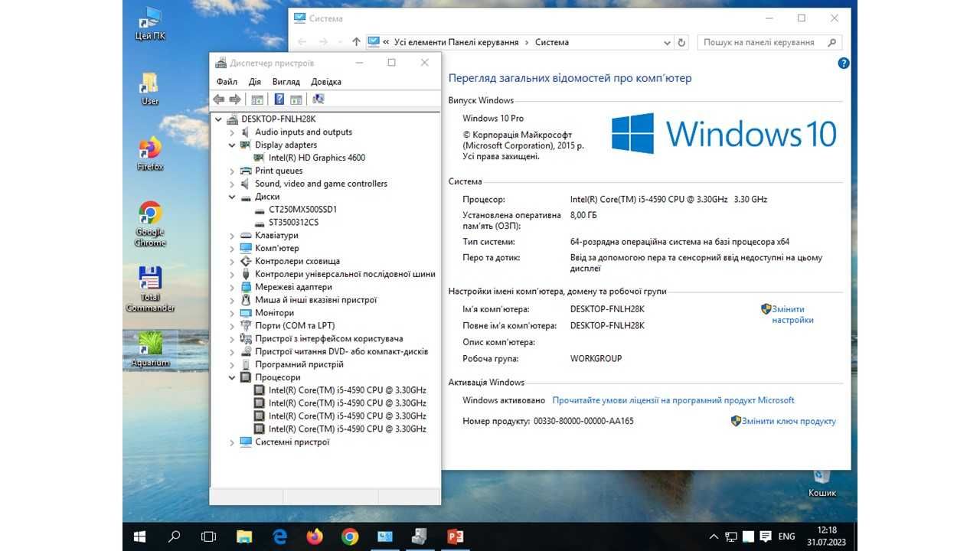Open the Дія menu
This screenshot has width=980, height=551.
click(255, 82)
